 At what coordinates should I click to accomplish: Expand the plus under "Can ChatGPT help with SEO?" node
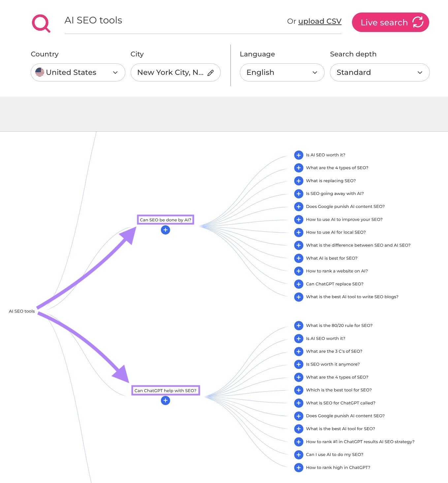tap(165, 401)
